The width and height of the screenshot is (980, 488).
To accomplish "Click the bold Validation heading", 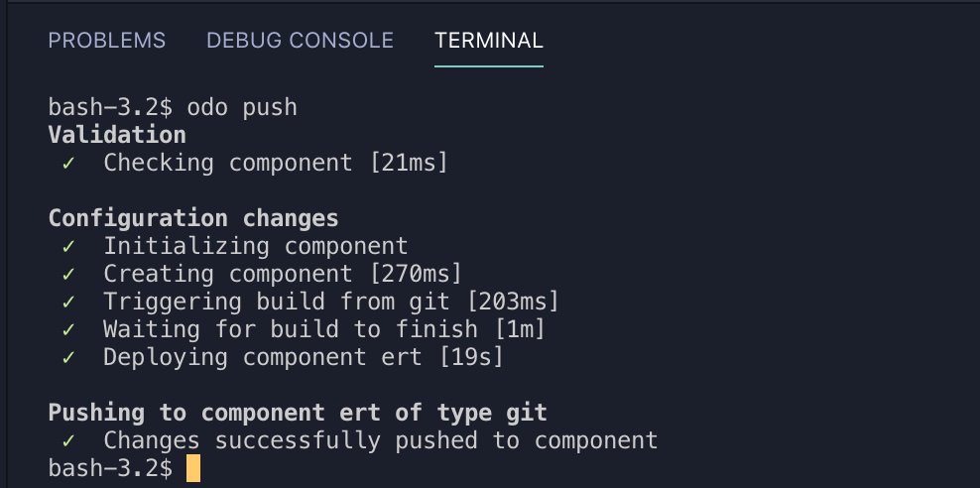I will [x=117, y=135].
